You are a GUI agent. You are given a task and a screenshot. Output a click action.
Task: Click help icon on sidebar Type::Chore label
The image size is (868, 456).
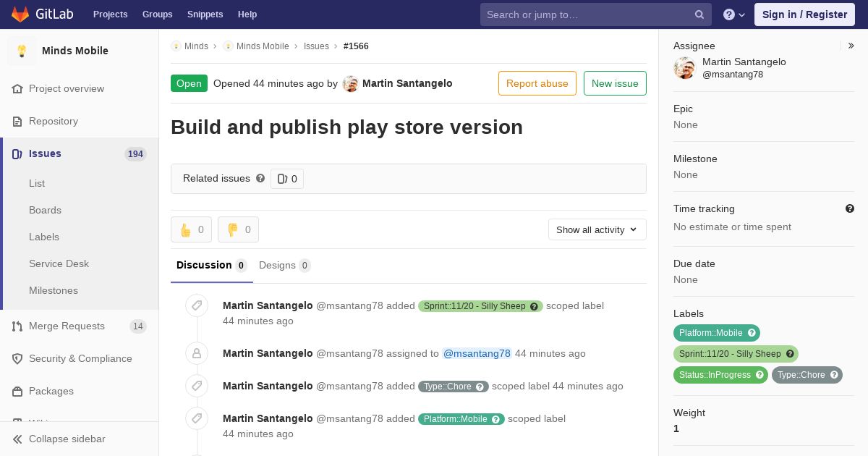pos(834,375)
